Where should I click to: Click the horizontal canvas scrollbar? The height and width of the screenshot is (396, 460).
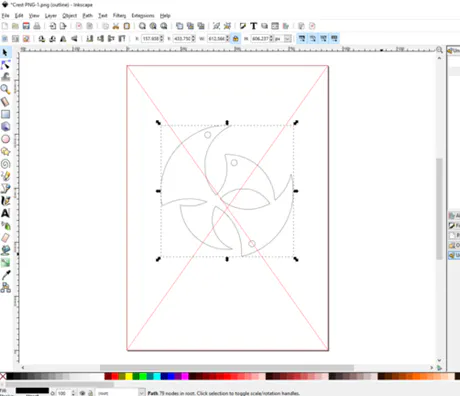[x=227, y=367]
